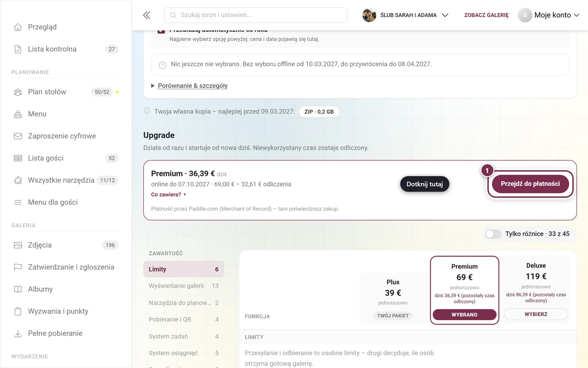Choose Deluxe plan with Wybierz button
The image size is (588, 368).
[536, 314]
